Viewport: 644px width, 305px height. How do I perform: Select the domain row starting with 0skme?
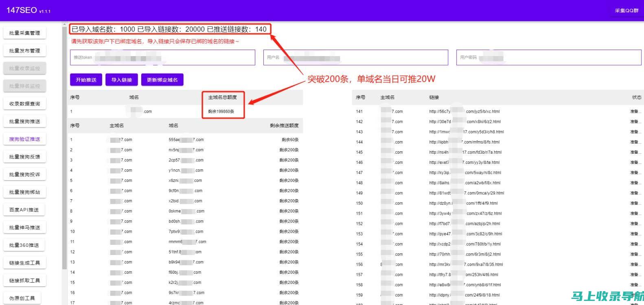(185, 211)
